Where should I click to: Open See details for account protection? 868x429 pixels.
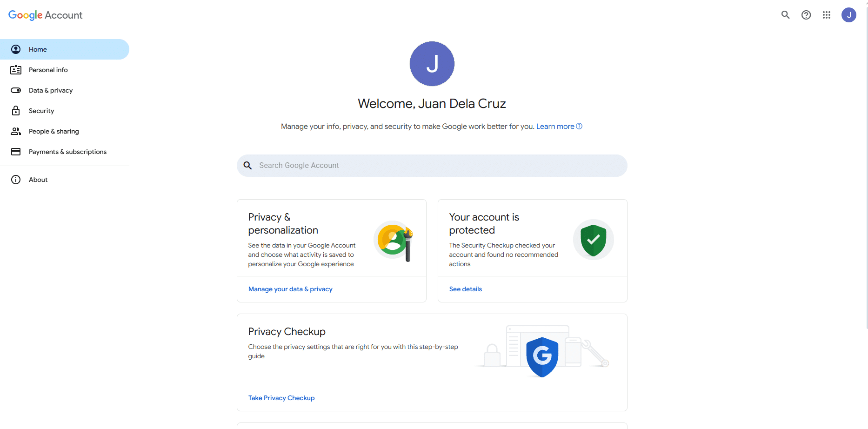[x=466, y=289]
